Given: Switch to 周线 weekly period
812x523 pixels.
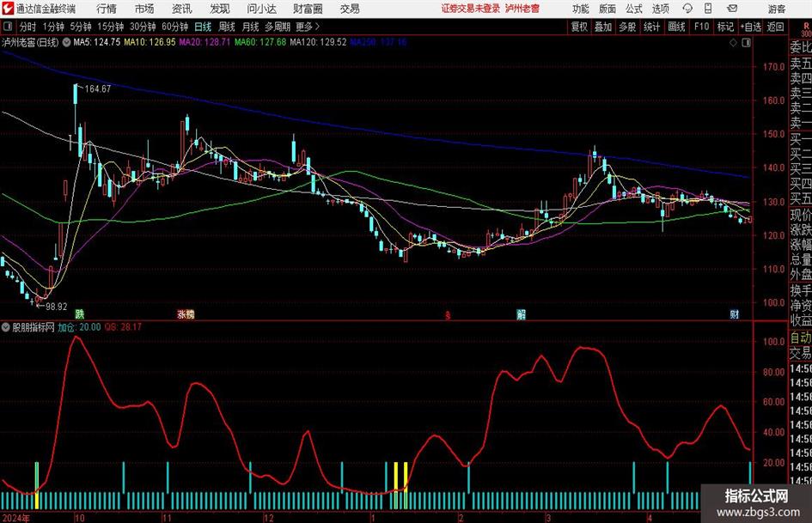Looking at the screenshot, I should pos(227,27).
